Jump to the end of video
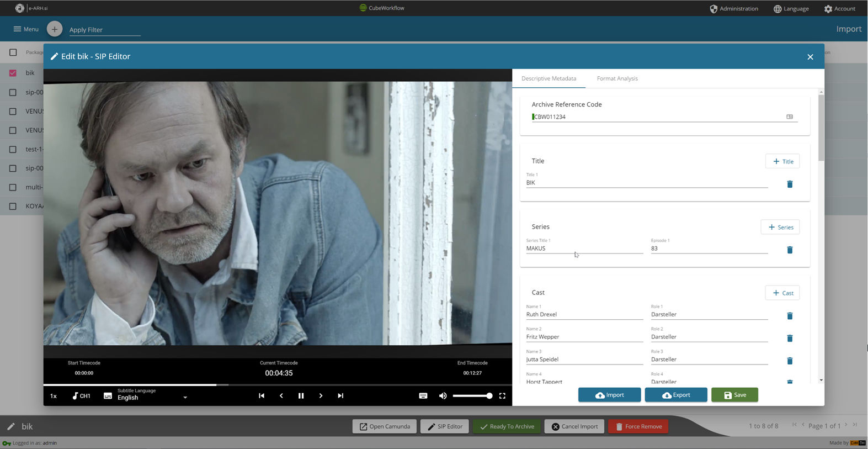Screen dimensions: 868x449 340,395
